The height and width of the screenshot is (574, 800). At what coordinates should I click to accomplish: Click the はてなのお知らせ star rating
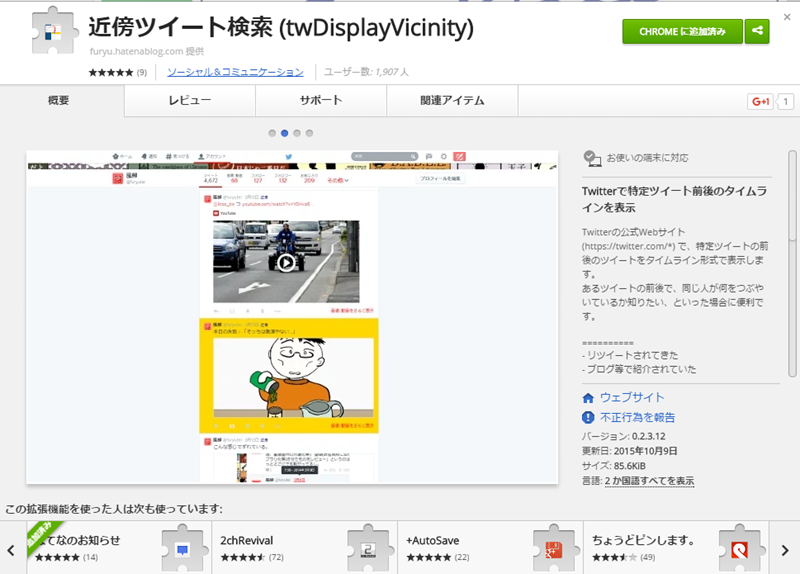57,557
